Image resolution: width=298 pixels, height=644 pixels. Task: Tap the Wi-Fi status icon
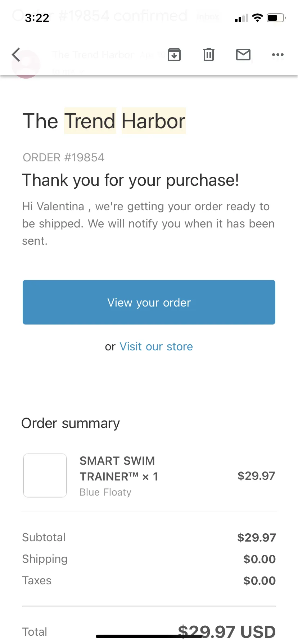[257, 17]
